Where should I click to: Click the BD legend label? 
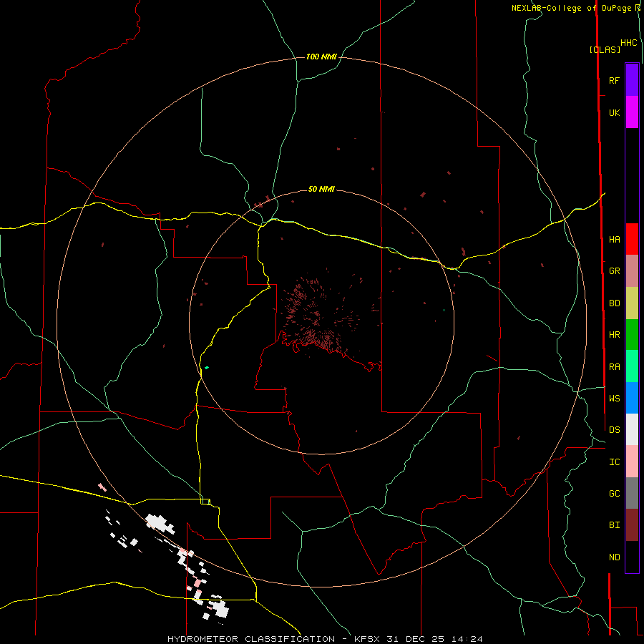[614, 303]
